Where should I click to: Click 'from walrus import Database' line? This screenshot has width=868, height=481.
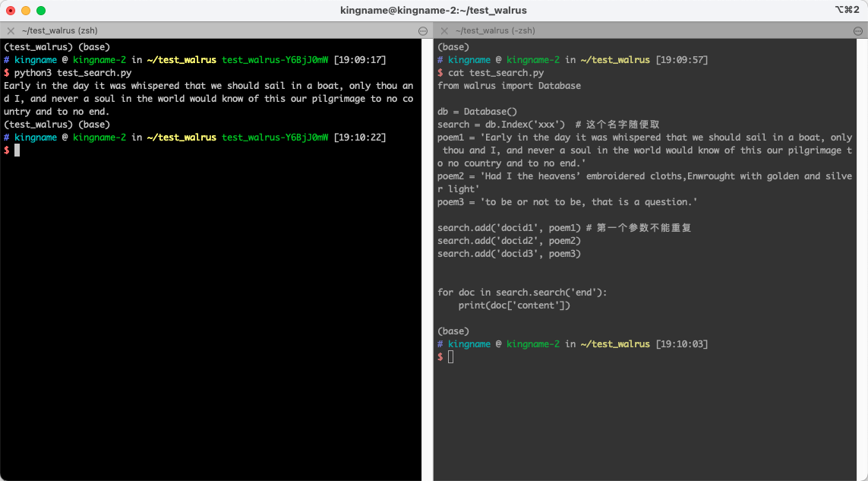510,86
